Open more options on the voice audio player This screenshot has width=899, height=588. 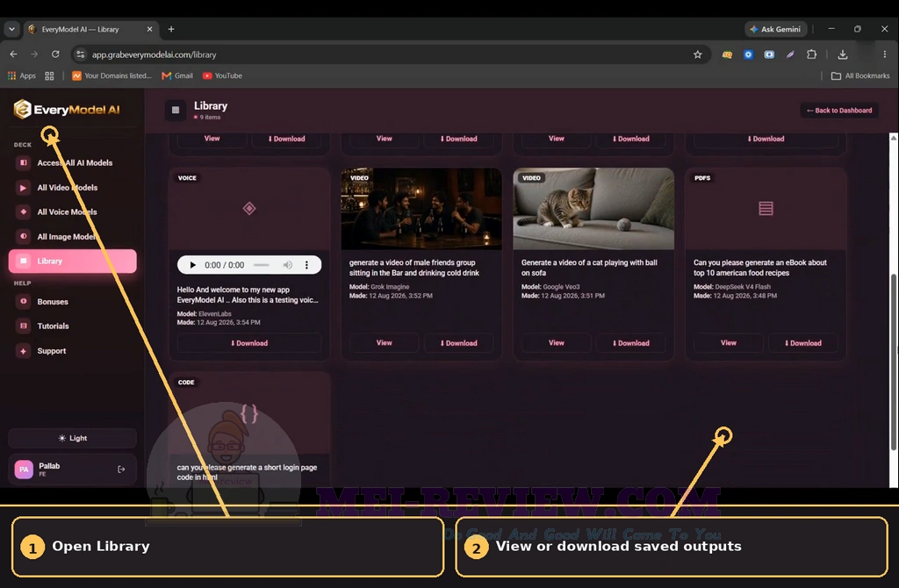[306, 265]
